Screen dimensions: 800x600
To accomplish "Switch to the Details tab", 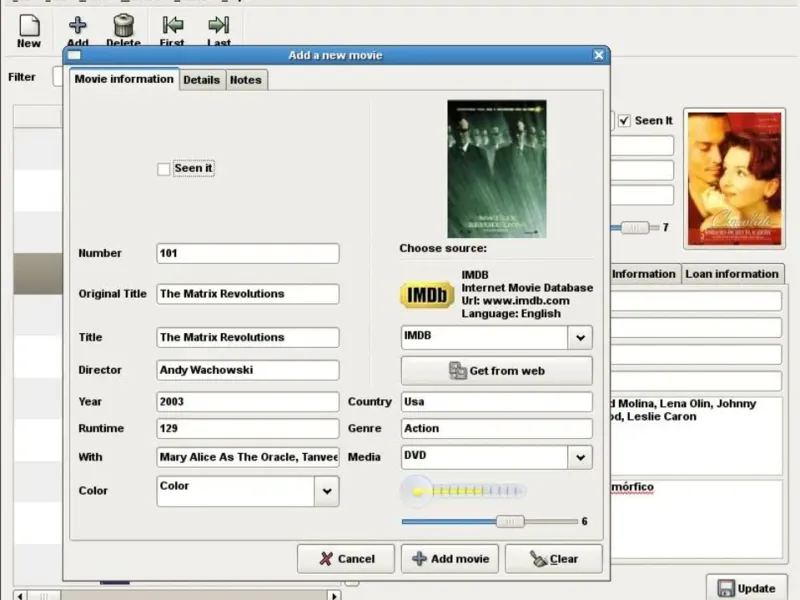I will [x=201, y=80].
